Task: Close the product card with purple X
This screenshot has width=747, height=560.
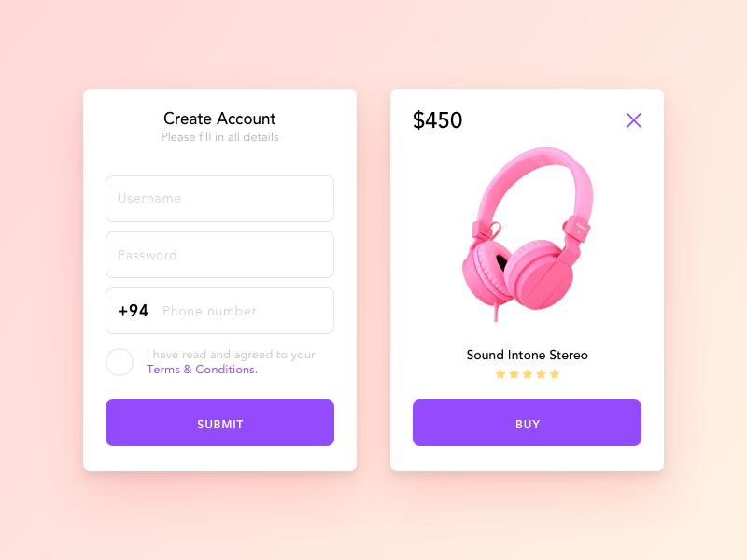Action: pyautogui.click(x=634, y=120)
